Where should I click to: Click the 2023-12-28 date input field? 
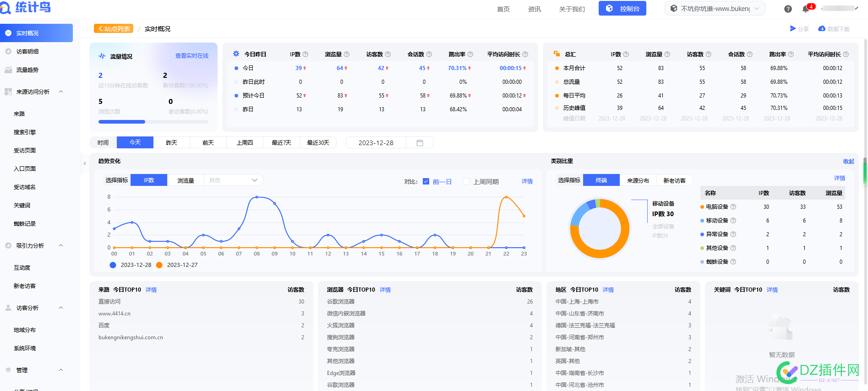click(376, 143)
